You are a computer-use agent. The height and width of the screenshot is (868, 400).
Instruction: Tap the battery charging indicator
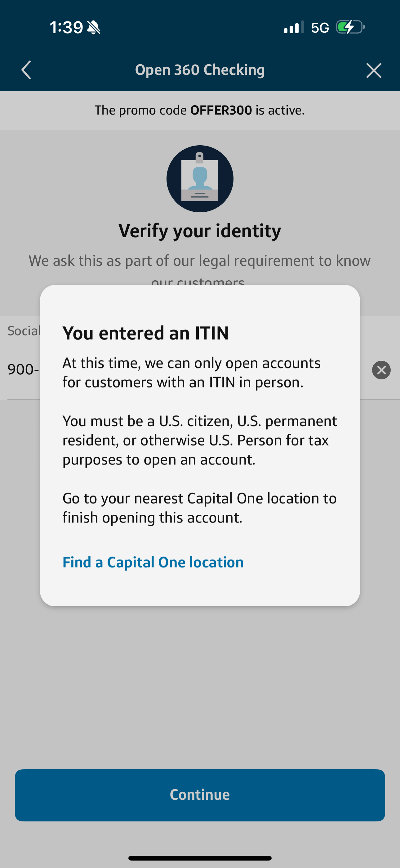350,27
